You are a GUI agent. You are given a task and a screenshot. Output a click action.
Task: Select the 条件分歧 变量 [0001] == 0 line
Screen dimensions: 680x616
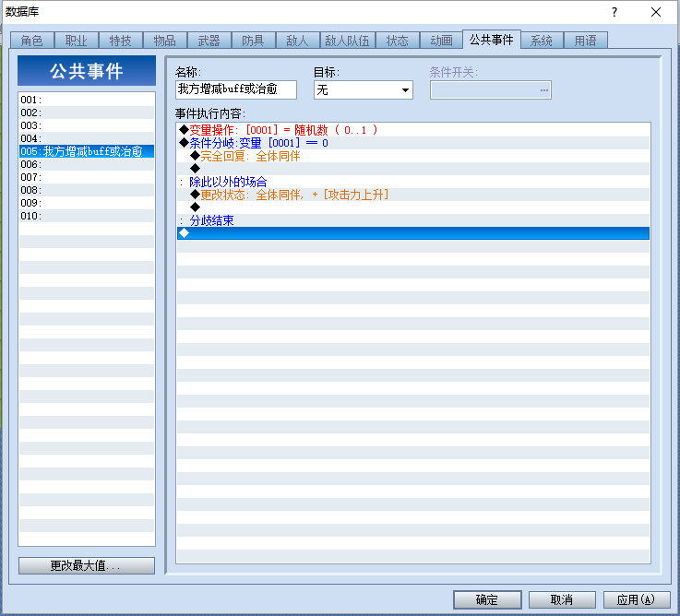coord(412,143)
